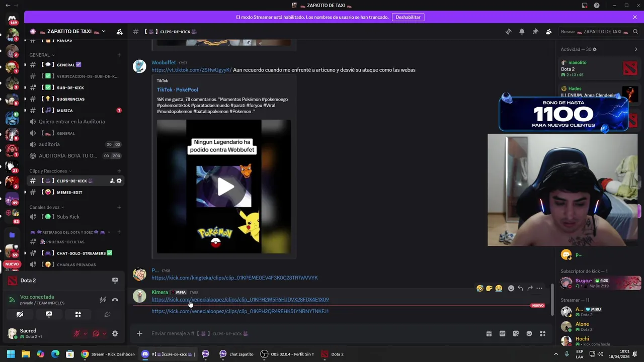
Task: Open the TikTok · PokéPool embed title
Action: click(x=177, y=90)
